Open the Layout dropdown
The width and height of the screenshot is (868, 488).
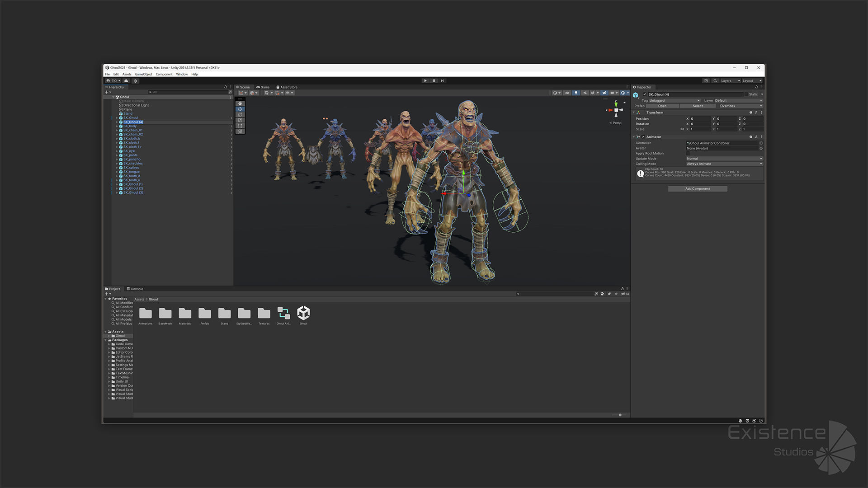752,81
